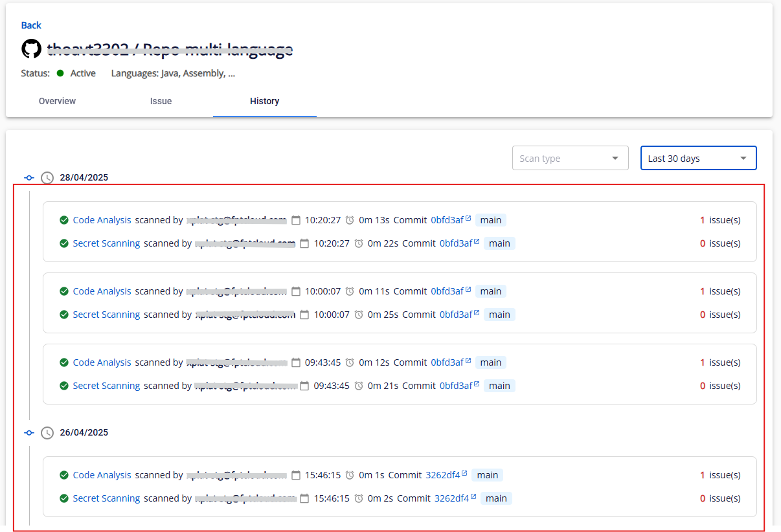Viewport: 781px width, 532px height.
Task: Open Secret Scanning scan from 15:46:15
Action: pos(106,498)
